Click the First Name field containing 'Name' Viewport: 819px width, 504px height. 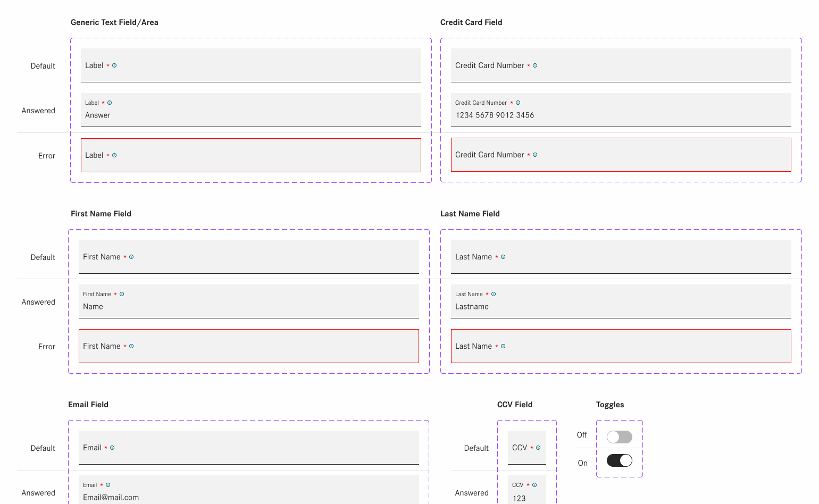[248, 301]
